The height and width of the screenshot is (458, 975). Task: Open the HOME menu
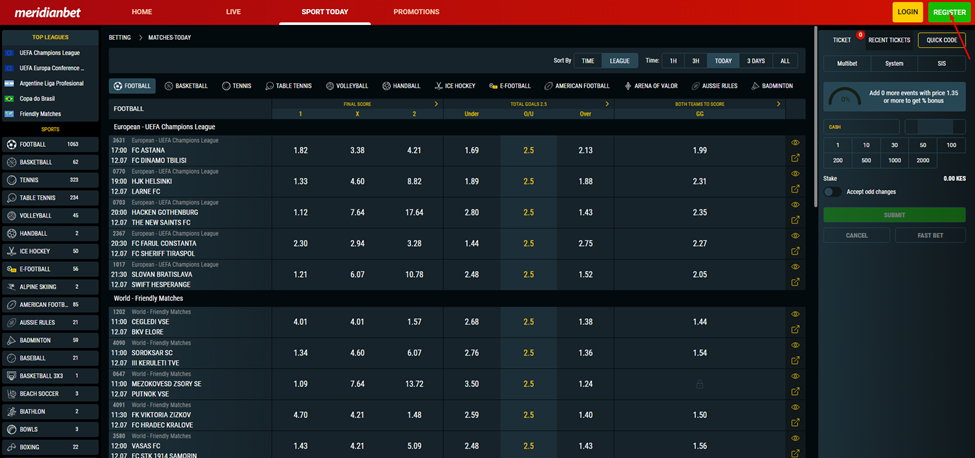tap(142, 12)
